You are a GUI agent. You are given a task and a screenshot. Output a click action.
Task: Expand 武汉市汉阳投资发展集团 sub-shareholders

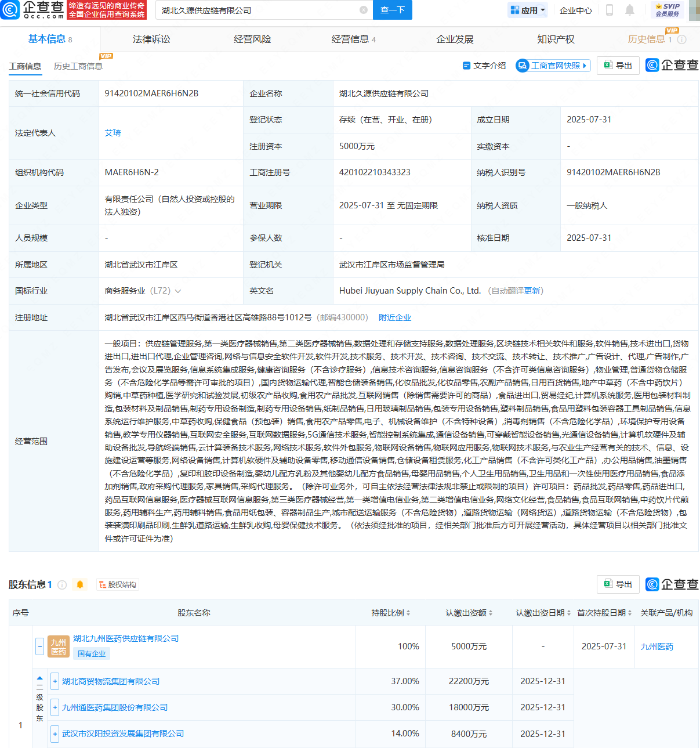click(55, 733)
